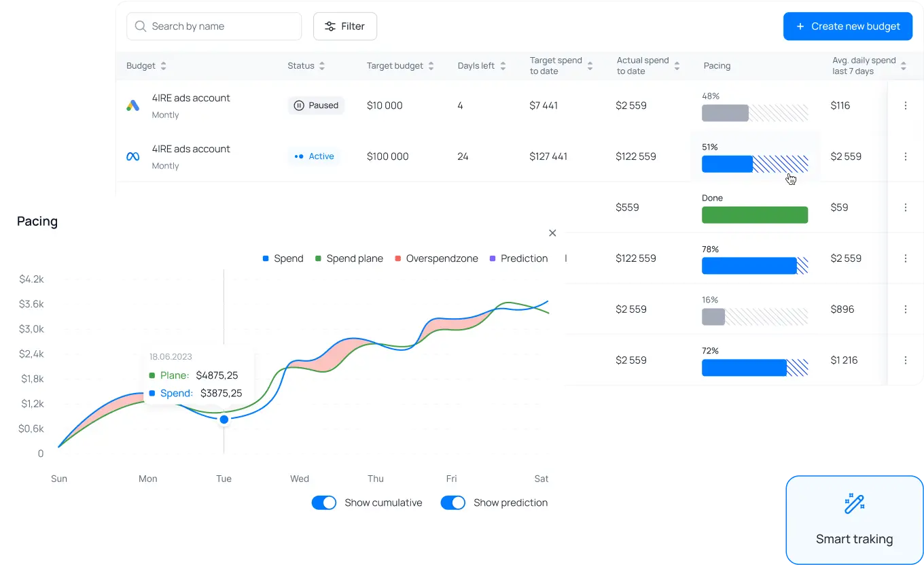Screen dimensions: 924x565
Task: Open more options for 51% pacing row
Action: click(905, 156)
